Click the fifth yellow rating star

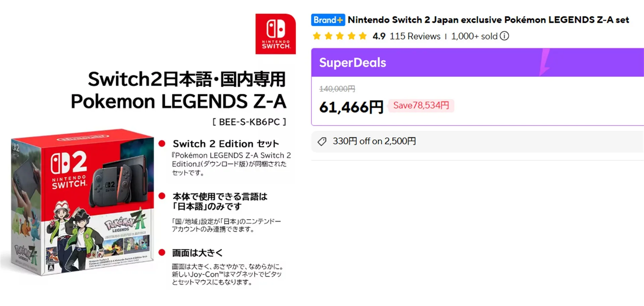[363, 36]
